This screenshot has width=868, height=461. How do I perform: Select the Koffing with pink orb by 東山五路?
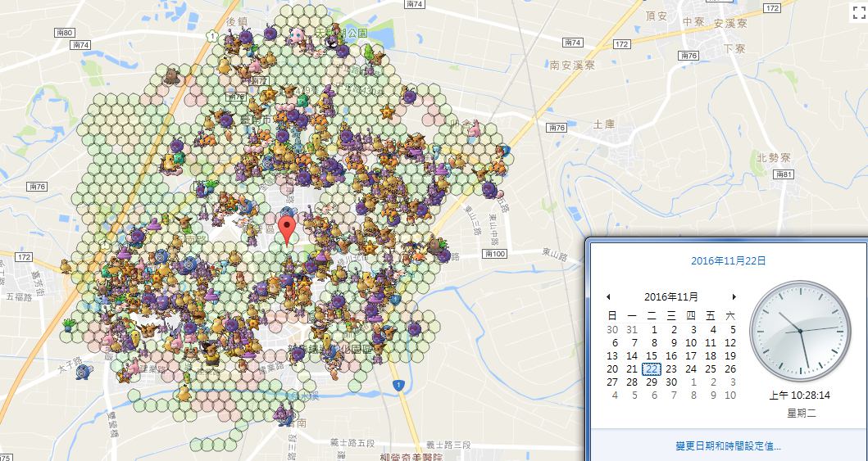click(x=490, y=190)
